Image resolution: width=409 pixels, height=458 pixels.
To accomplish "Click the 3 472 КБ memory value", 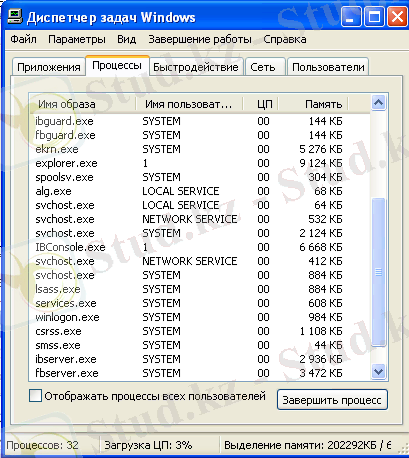I will coord(321,373).
